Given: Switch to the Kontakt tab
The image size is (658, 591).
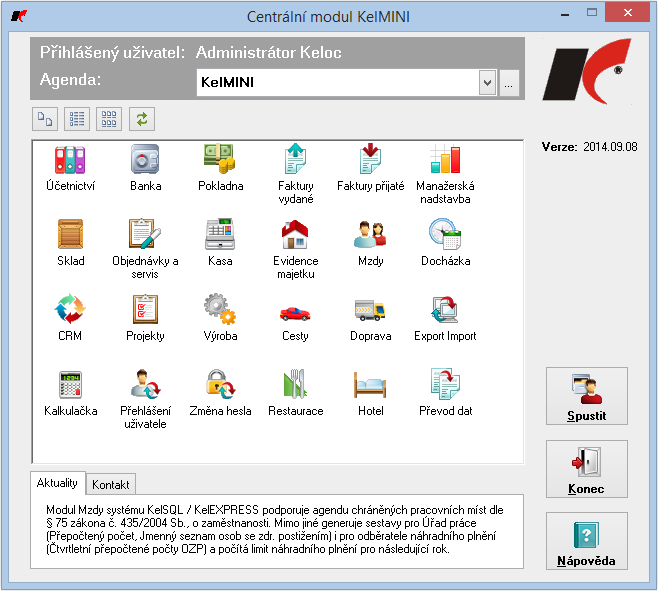Looking at the screenshot, I should pyautogui.click(x=111, y=484).
